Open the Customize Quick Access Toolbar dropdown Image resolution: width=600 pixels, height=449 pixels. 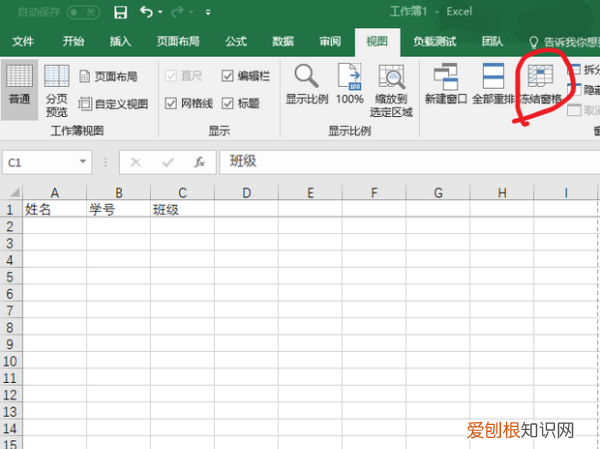pos(208,13)
